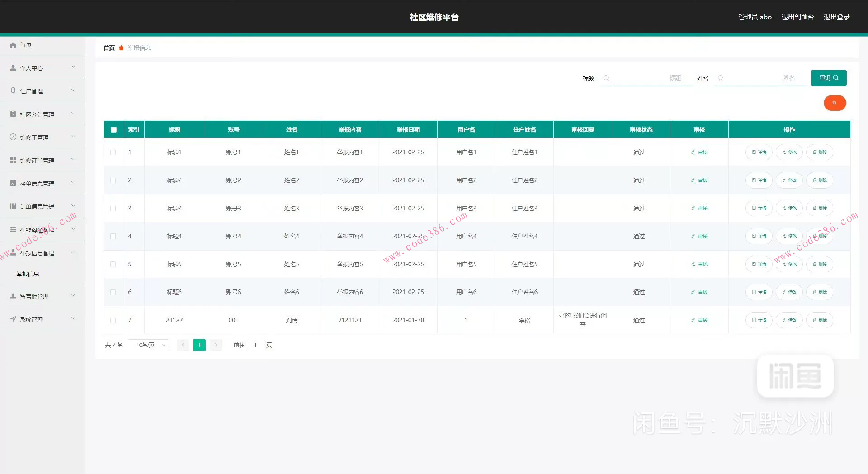The height and width of the screenshot is (474, 868).
Task: Focus the 标题 search input field
Action: (x=646, y=78)
